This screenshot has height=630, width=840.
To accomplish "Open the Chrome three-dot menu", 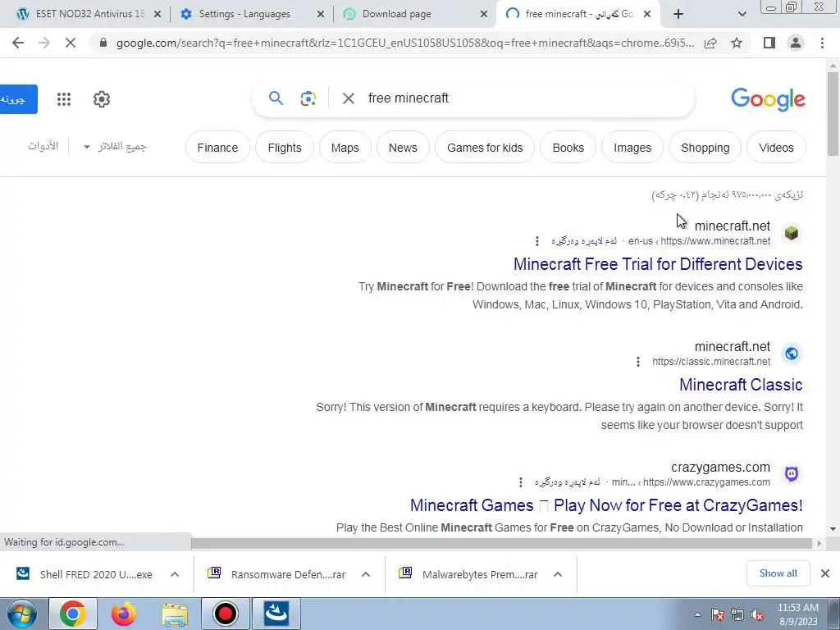I will pyautogui.click(x=822, y=43).
